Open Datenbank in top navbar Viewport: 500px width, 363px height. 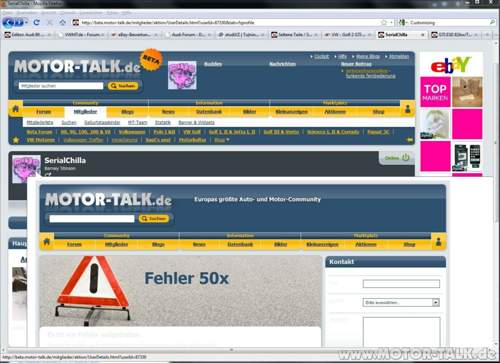(209, 112)
